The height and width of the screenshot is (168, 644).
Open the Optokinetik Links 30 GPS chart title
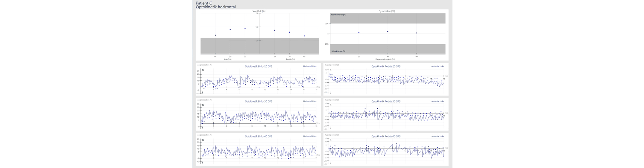(258, 101)
